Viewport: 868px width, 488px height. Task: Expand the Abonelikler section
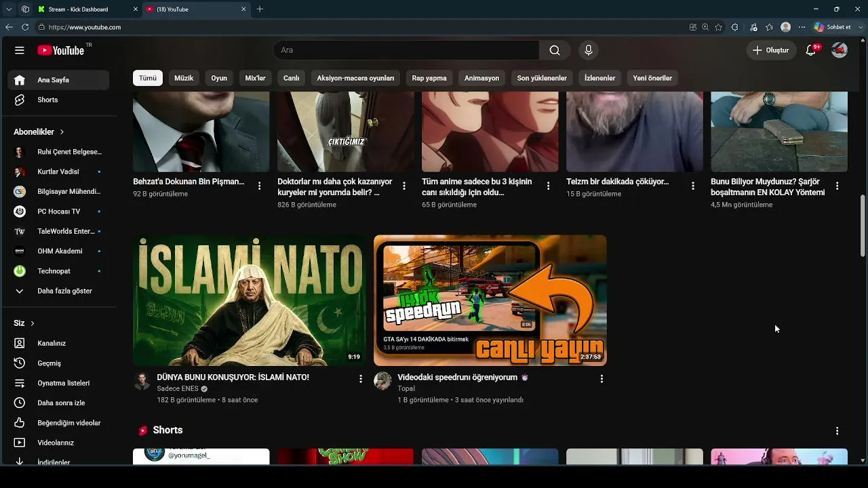39,132
